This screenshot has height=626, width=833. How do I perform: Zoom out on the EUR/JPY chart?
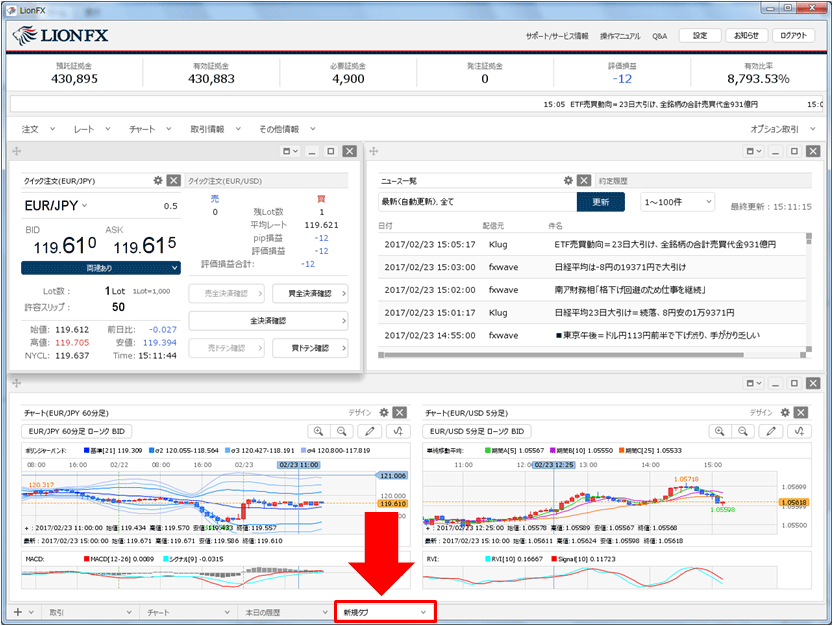point(343,431)
